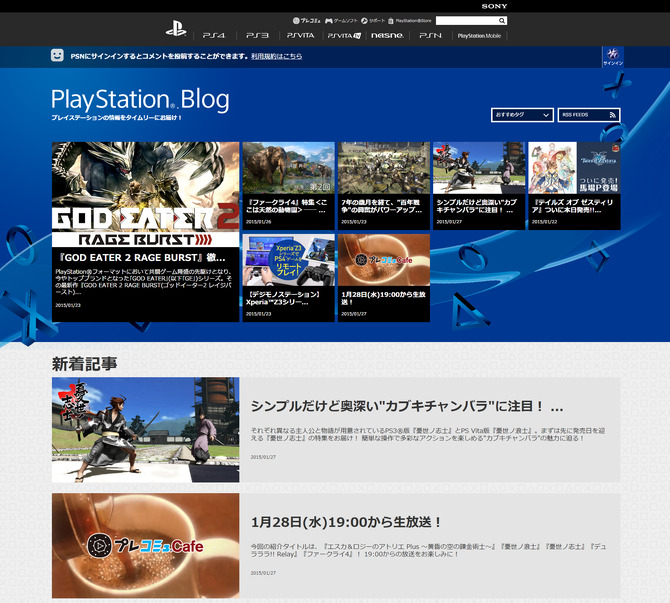Click the シンプルだけど奥深い"カブキチャンバラ"に注目 headline
The height and width of the screenshot is (603, 670).
[x=407, y=406]
